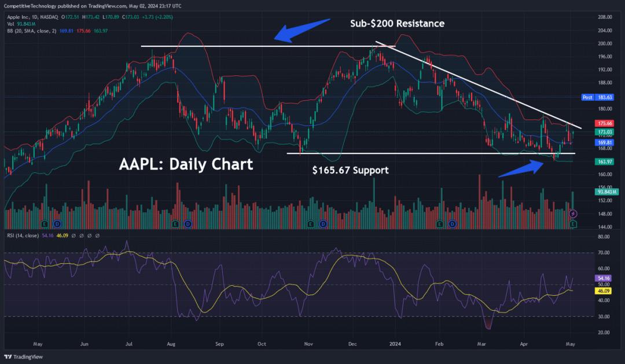Click the earnings E marker at August
Screen dimensions: 625x364
tap(175, 224)
